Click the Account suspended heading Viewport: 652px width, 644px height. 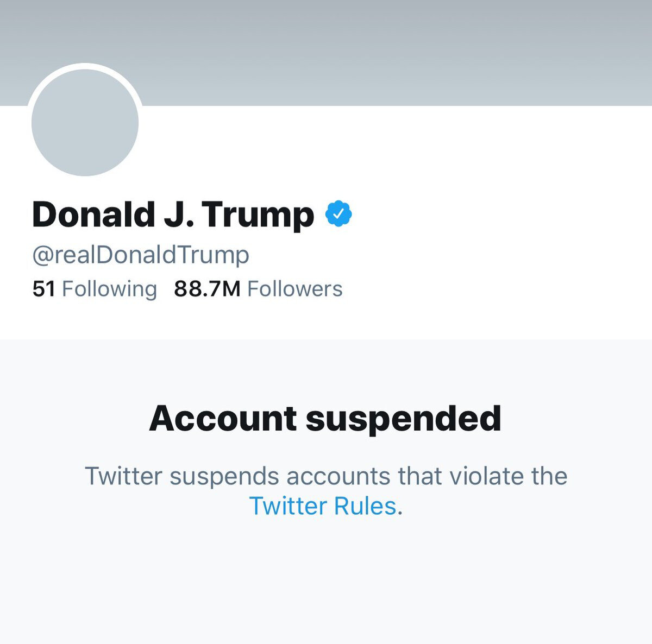click(326, 418)
